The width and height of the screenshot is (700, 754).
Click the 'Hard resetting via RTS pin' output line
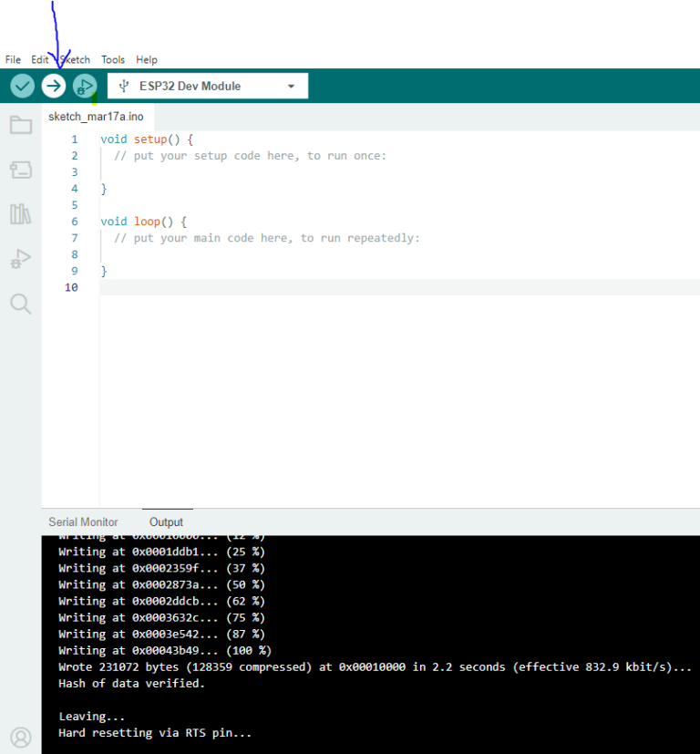click(155, 733)
